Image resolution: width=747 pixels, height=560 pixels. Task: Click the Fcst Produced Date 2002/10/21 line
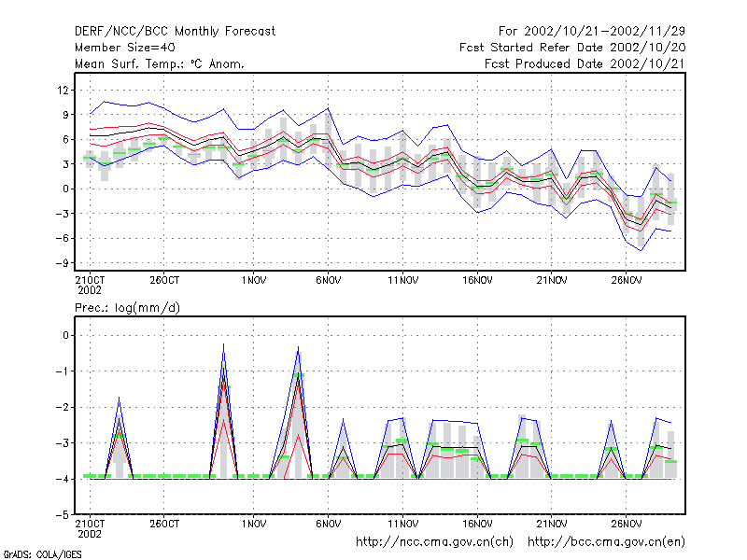point(585,63)
